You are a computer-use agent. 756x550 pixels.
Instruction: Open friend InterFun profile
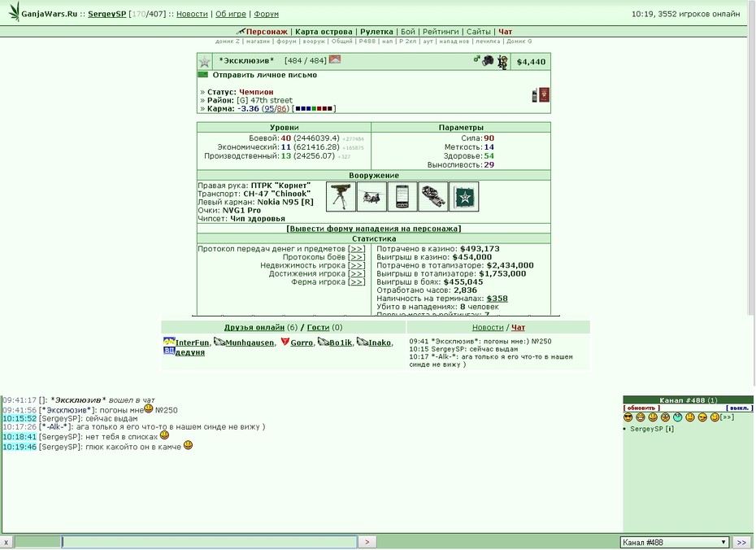tap(192, 343)
